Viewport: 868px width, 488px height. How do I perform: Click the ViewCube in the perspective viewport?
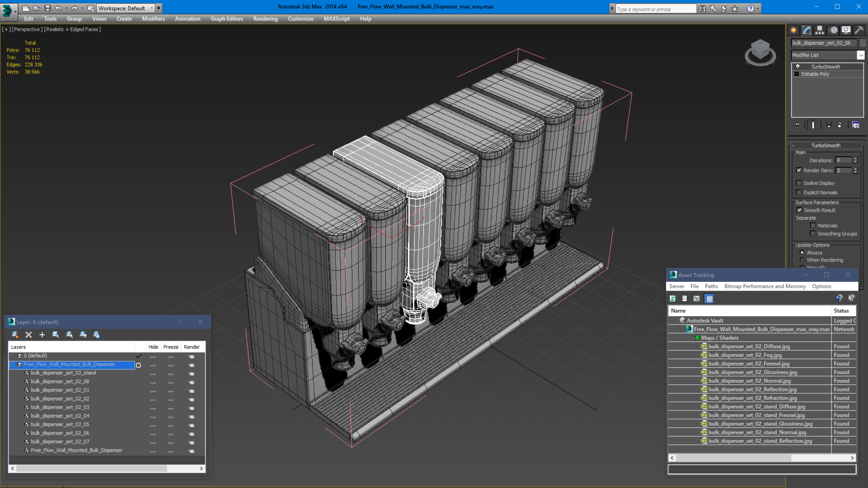click(760, 52)
